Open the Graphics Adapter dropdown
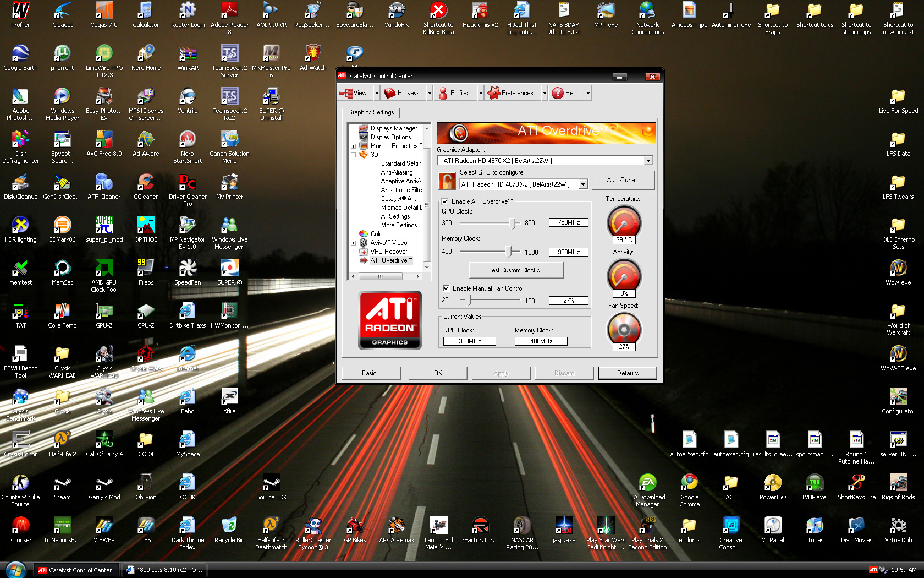This screenshot has width=924, height=578. click(648, 161)
